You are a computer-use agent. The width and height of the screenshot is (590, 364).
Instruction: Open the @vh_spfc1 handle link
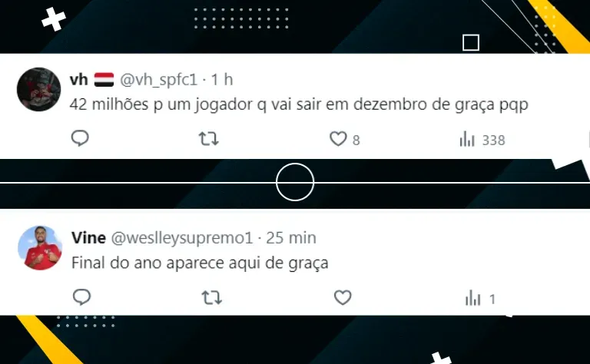click(158, 80)
